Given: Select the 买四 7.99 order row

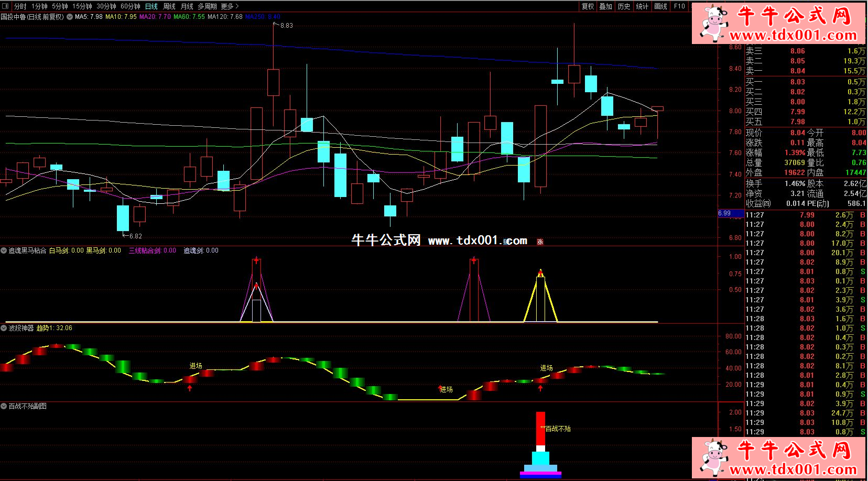Looking at the screenshot, I should click(x=806, y=112).
